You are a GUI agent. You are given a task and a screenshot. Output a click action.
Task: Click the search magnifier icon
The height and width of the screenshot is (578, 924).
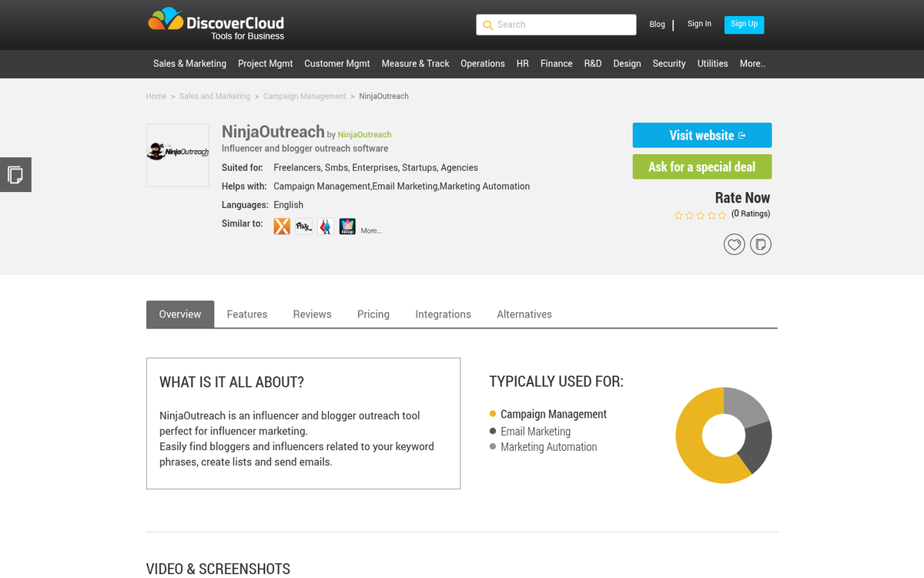[x=488, y=25]
